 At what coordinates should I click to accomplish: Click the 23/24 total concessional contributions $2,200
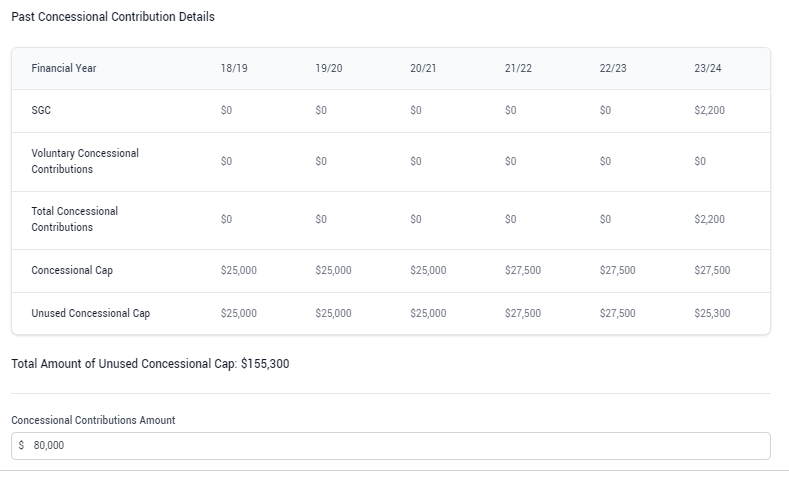(x=709, y=219)
